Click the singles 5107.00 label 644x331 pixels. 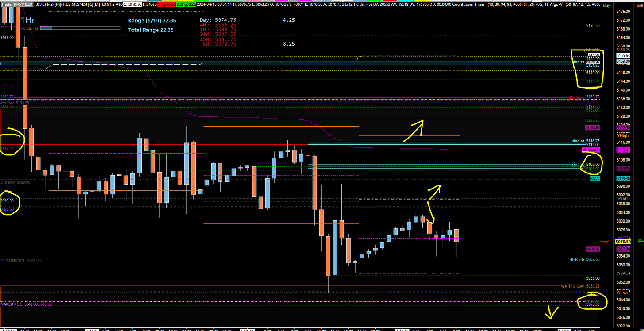click(586, 164)
